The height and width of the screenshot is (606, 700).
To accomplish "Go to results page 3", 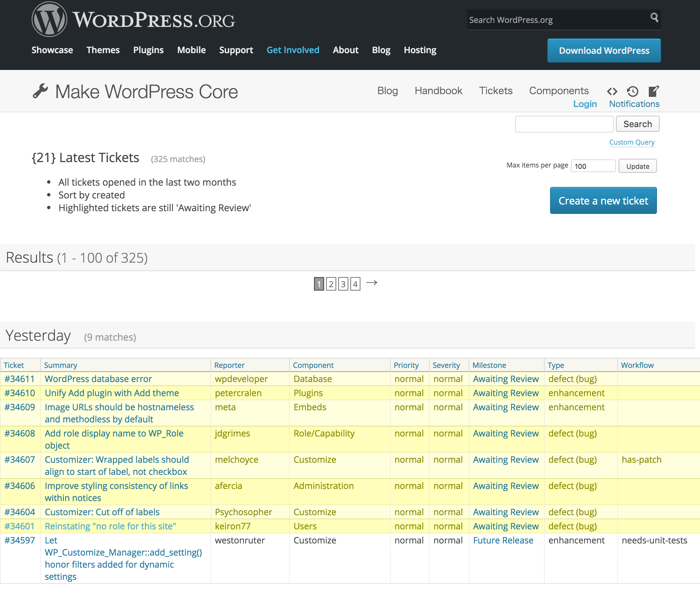I will [x=343, y=284].
